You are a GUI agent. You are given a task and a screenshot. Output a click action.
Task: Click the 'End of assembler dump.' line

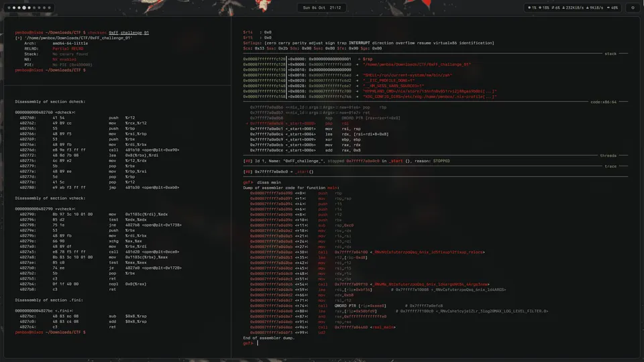(268, 338)
